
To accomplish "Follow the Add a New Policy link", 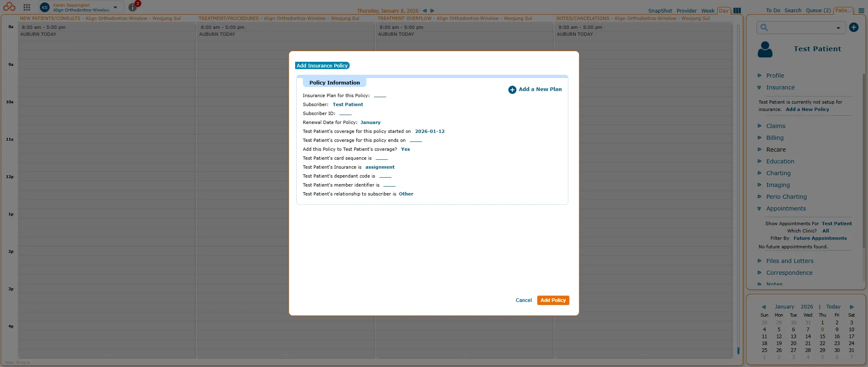I will (x=807, y=109).
